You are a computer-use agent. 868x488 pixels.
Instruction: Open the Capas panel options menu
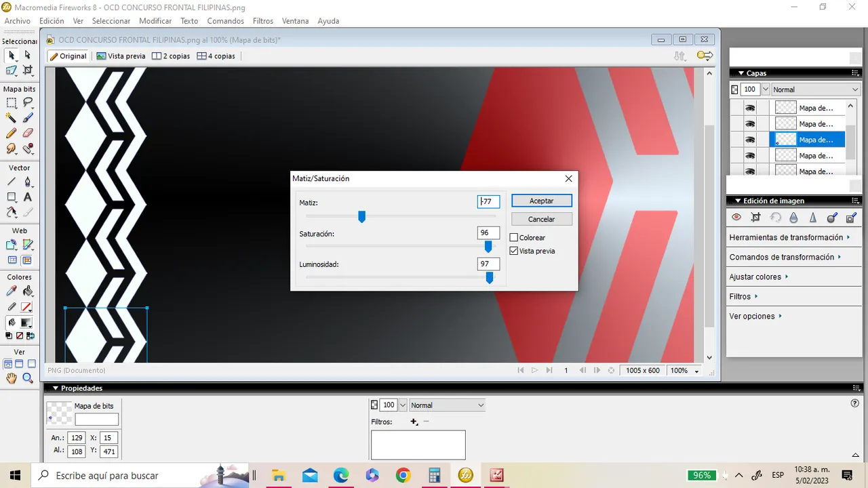pos(855,73)
